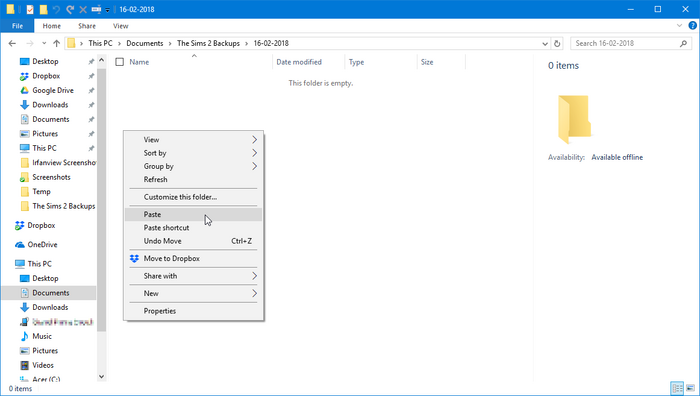Open the View ribbon tab
700x396 pixels.
pyautogui.click(x=121, y=26)
